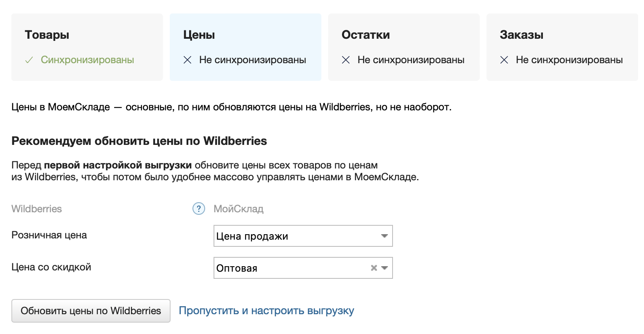
Task: Expand the Оптовая dropdown arrow
Action: coord(385,268)
